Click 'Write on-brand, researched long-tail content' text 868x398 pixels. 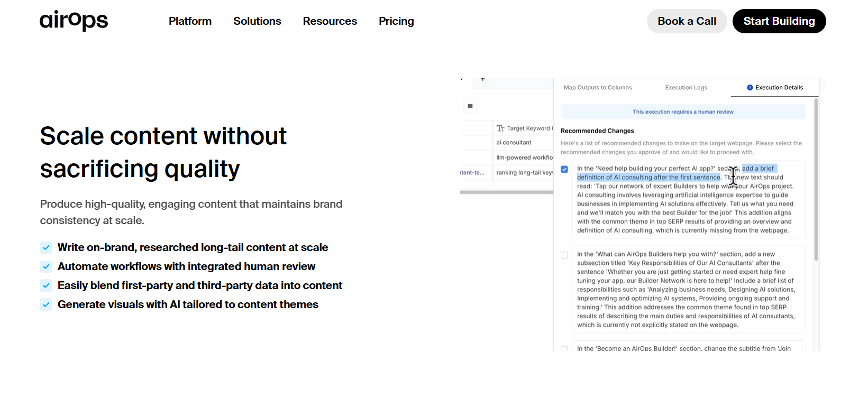pos(193,247)
